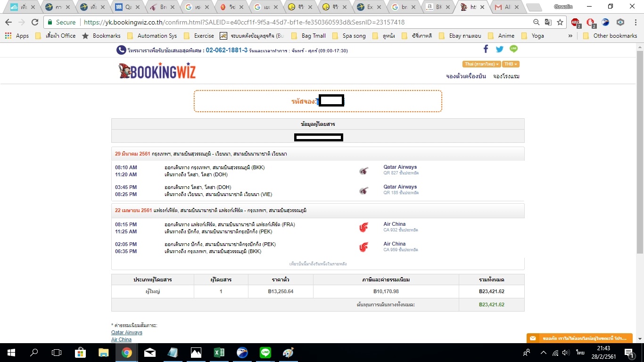
Task: Click the taxes amount ฿10,170.98 cell
Action: (x=386, y=291)
